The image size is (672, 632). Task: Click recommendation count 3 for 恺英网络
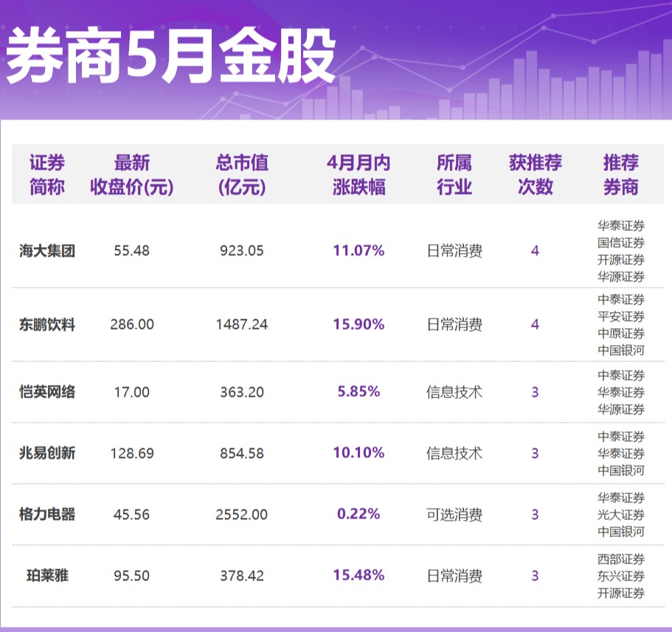pyautogui.click(x=535, y=392)
